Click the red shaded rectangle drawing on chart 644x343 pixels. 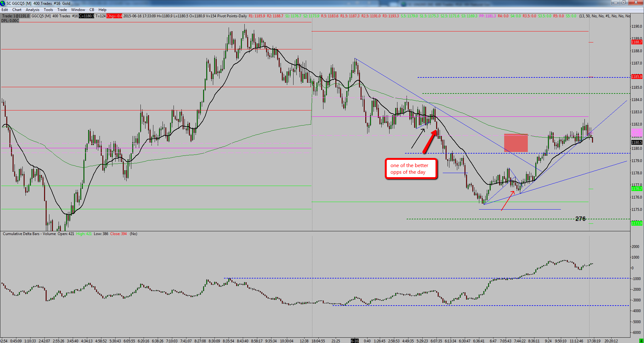516,143
